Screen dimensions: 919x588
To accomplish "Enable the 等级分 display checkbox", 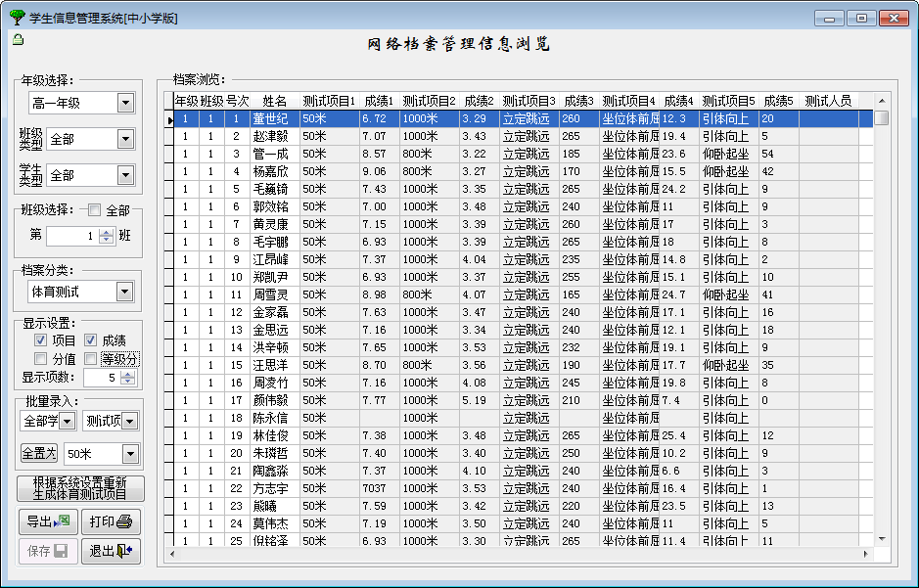I will click(90, 359).
